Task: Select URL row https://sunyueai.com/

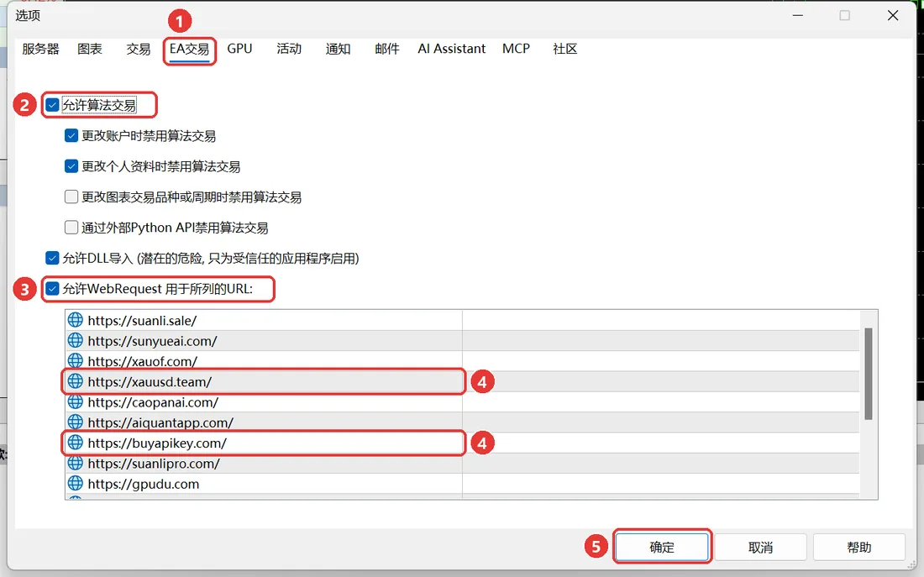Action: click(462, 341)
